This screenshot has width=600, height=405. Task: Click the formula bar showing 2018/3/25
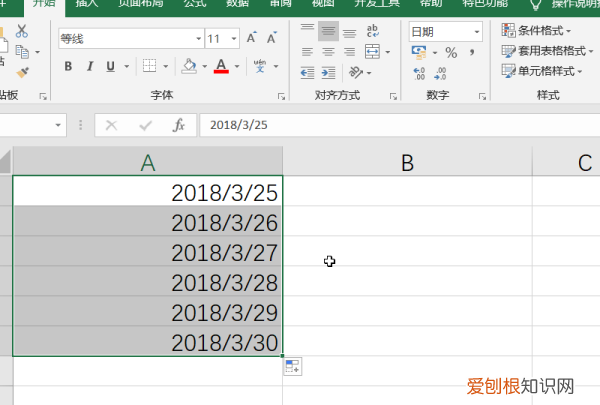pos(400,125)
